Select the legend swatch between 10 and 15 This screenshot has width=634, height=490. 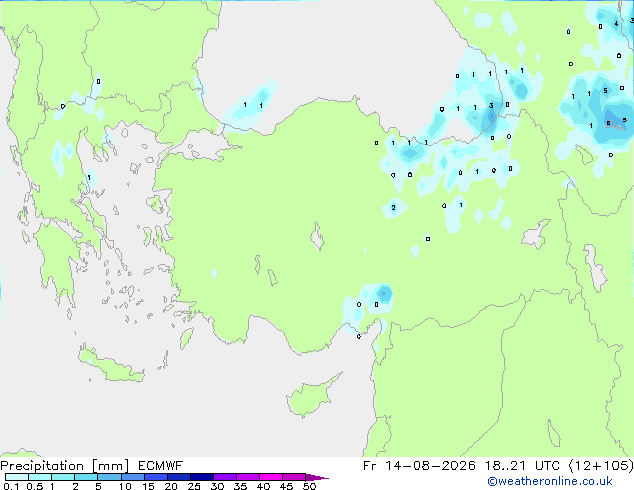pos(133,477)
